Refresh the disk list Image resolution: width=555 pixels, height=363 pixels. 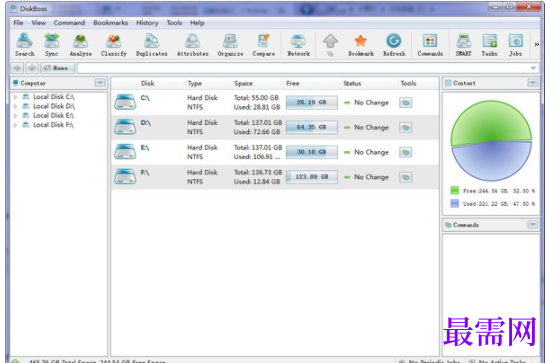coord(394,45)
